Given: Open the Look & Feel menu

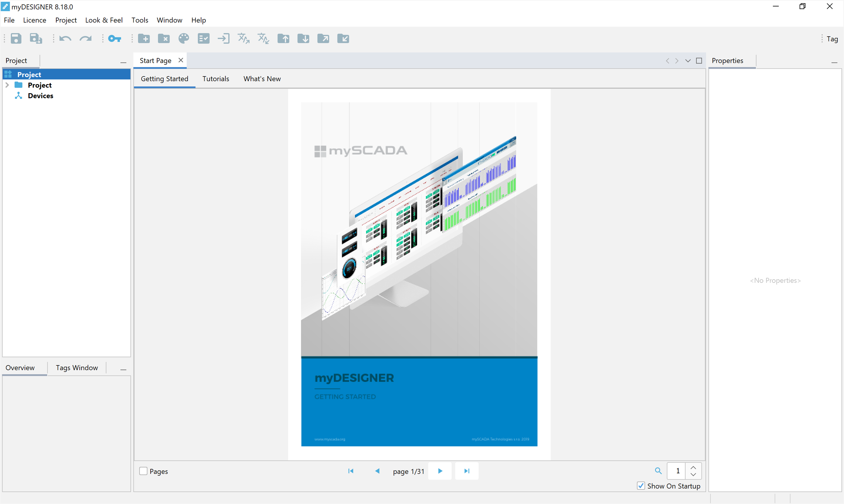Looking at the screenshot, I should tap(104, 20).
